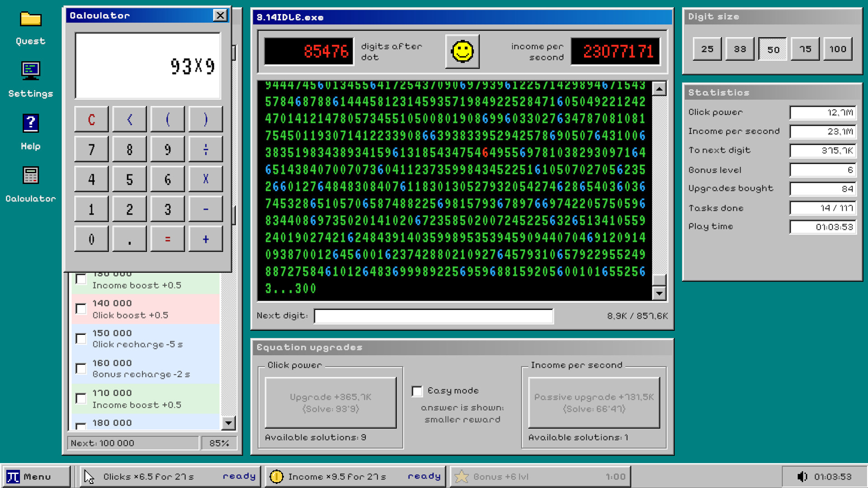Click the red equals calculator key
This screenshot has width=868, height=488.
coord(167,239)
